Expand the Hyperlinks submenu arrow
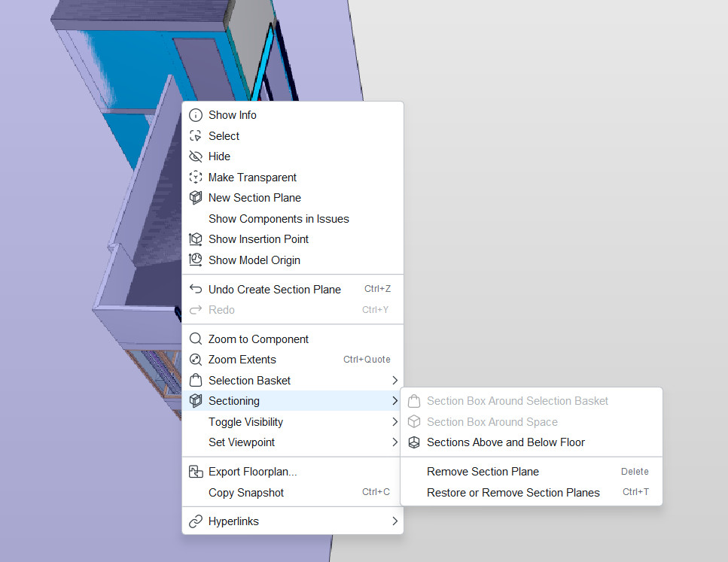728x562 pixels. 394,521
